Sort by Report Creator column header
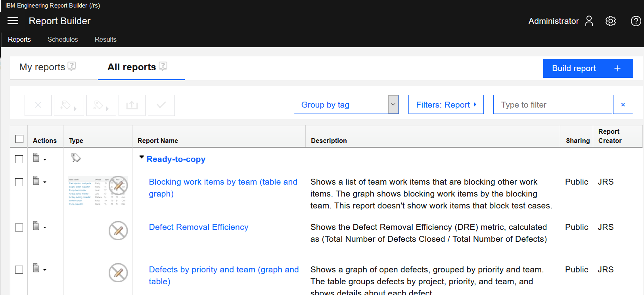Viewport: 644px width, 295px height. (x=610, y=136)
